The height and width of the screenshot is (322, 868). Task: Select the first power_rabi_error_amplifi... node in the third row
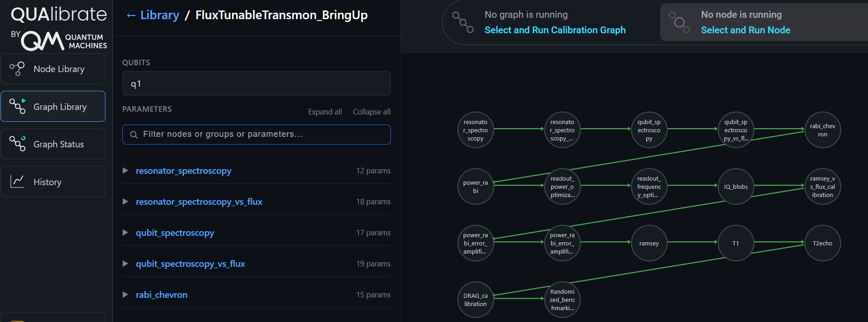(475, 243)
